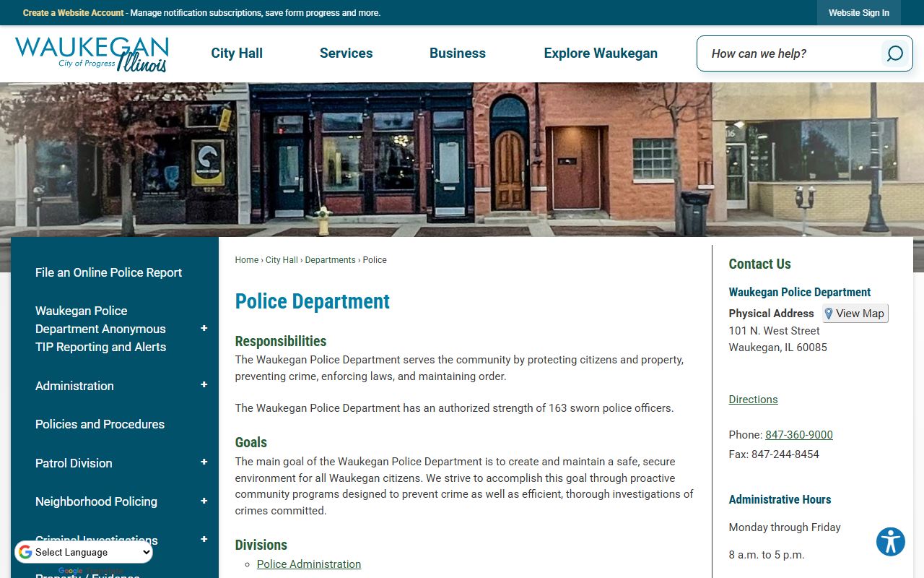The image size is (924, 578).
Task: Open Neighborhood Policing sidebar link
Action: tap(96, 501)
